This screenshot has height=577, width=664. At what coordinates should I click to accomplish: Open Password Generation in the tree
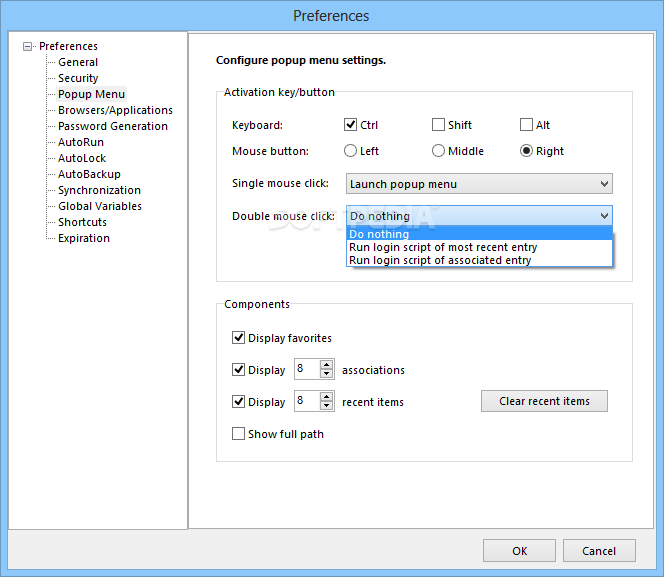point(112,126)
